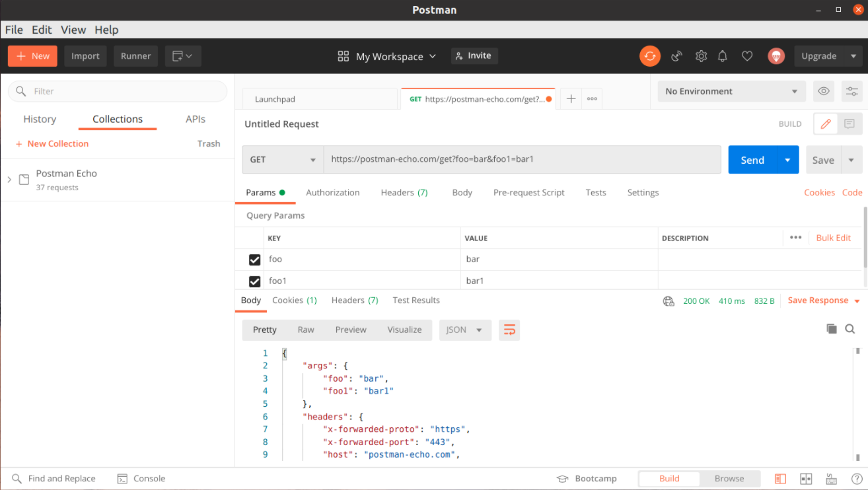Click the orange sync status icon
868x490 pixels.
pyautogui.click(x=650, y=56)
